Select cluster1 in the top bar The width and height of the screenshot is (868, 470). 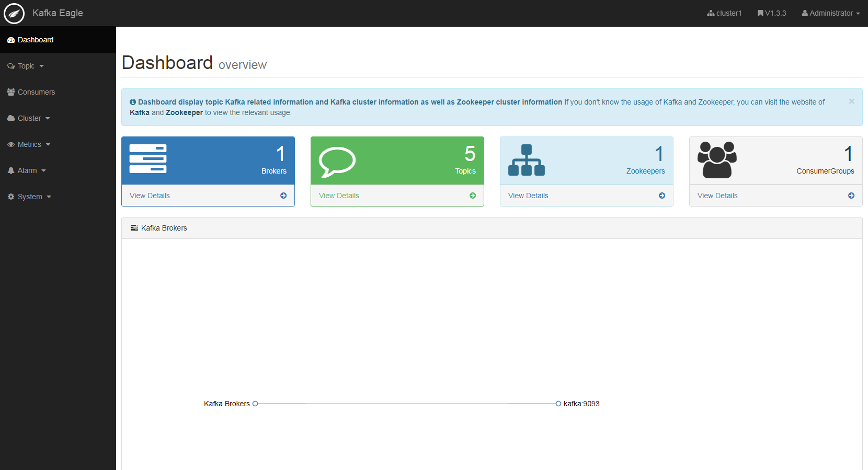[x=725, y=13]
